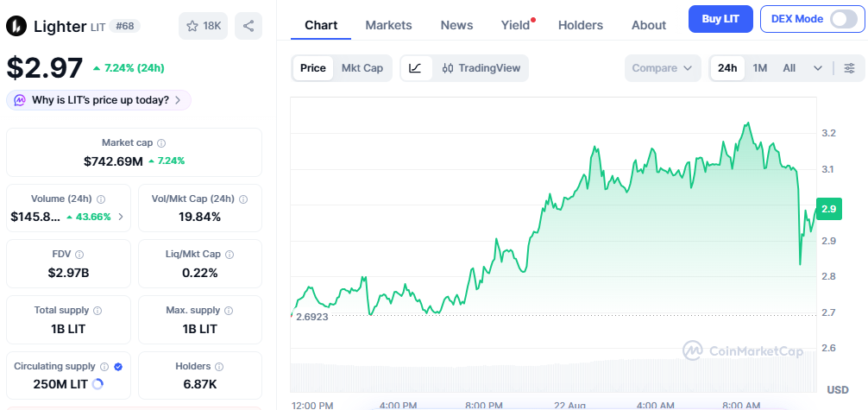
Task: Click the 250M LIT circulating supply value
Action: [x=60, y=384]
